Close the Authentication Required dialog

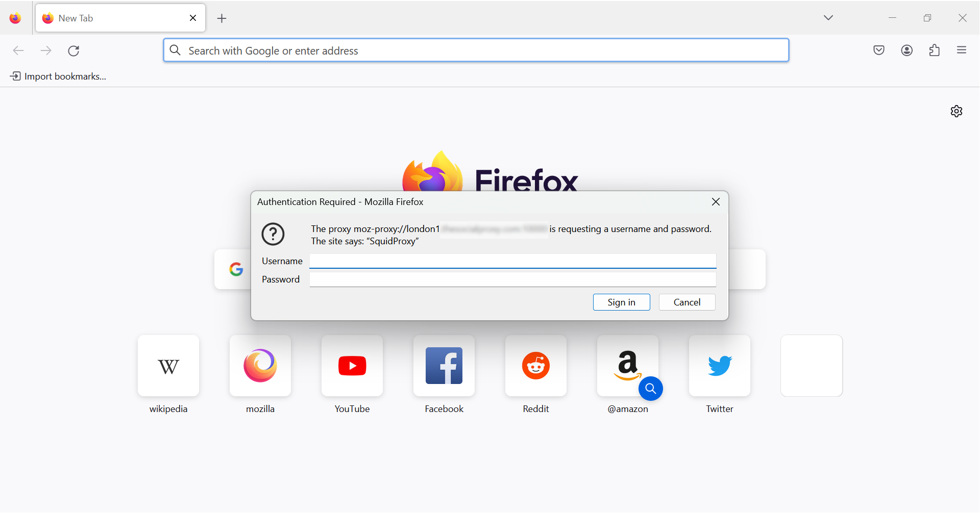click(716, 202)
